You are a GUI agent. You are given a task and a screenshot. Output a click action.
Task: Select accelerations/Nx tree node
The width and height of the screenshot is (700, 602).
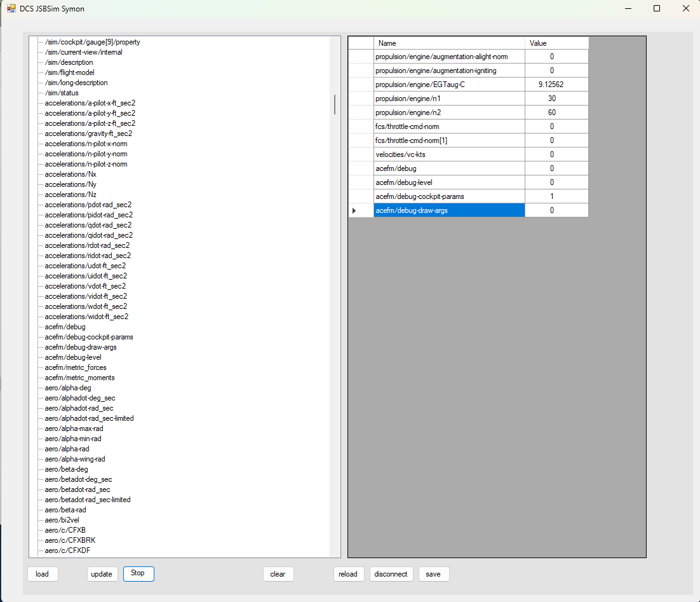(x=70, y=174)
